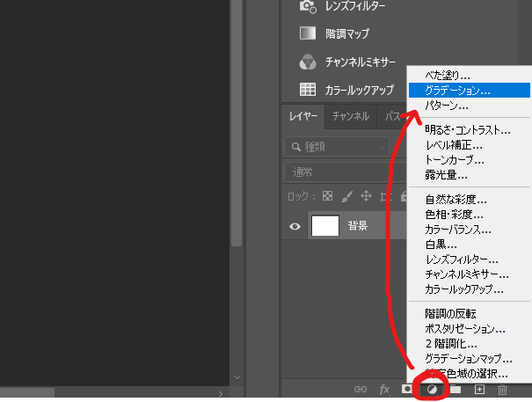Choose 2 階調化... menu item

(470, 344)
